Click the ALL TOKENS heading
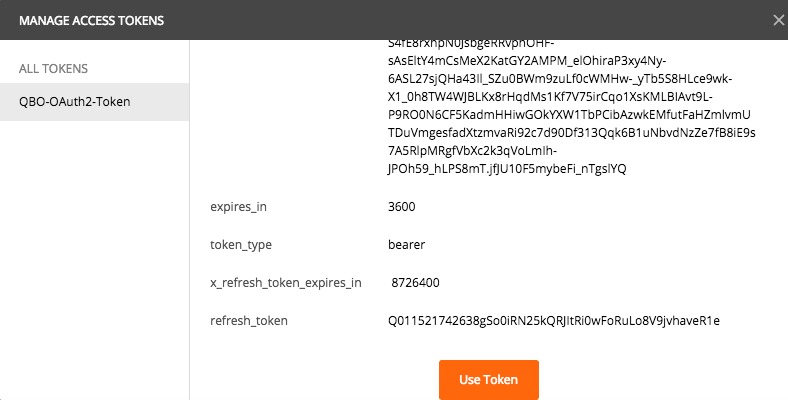This screenshot has width=788, height=400. click(x=53, y=68)
